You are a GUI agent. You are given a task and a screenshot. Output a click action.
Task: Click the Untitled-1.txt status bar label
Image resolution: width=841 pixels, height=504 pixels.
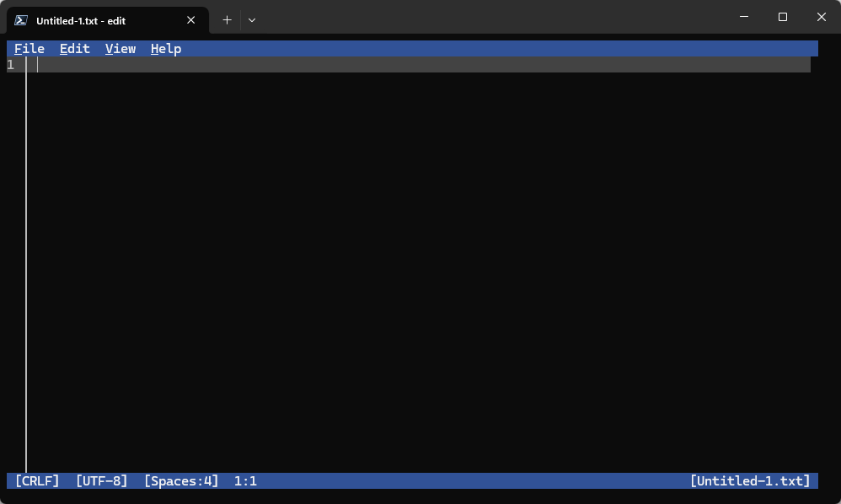click(x=750, y=480)
